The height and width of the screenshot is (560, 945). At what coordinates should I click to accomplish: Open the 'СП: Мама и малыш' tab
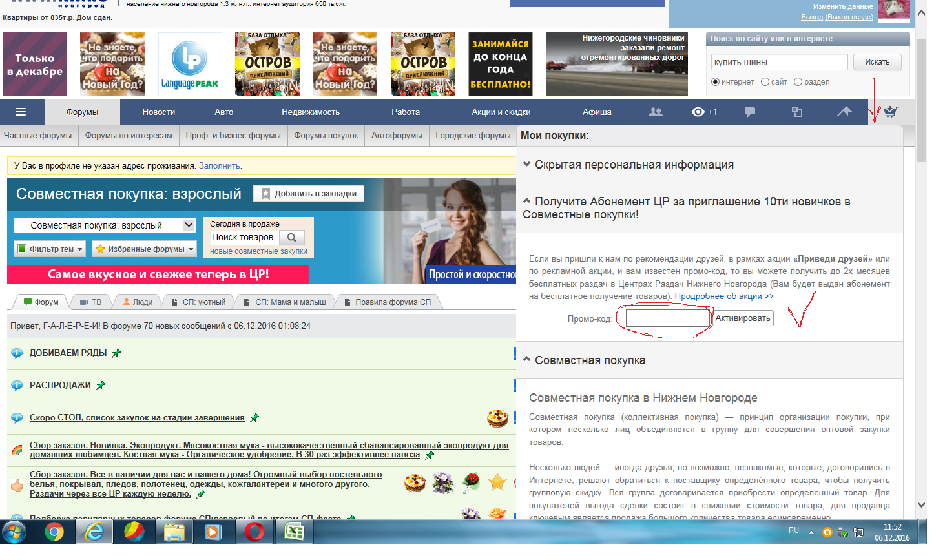coord(285,302)
